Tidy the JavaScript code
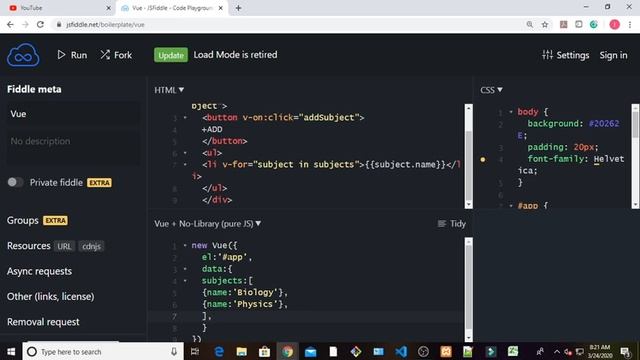Image resolution: width=640 pixels, height=360 pixels. (451, 224)
